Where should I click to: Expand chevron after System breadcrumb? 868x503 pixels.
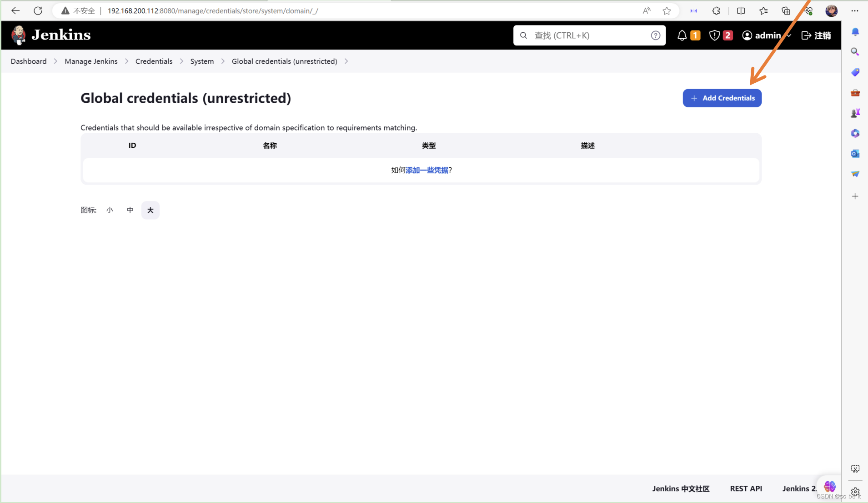[223, 61]
